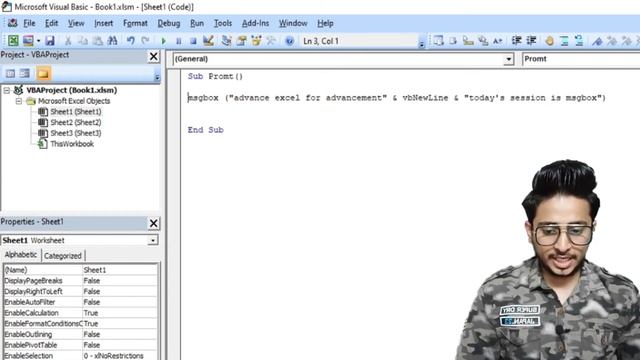Click the View Microsoft Excel toolbar icon

point(13,40)
